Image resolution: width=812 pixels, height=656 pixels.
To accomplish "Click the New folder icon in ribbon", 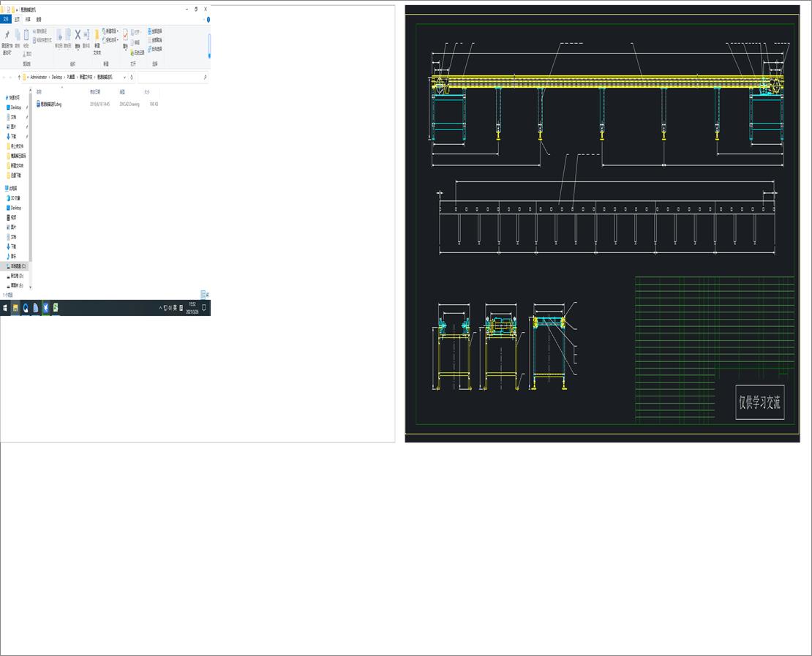I will [97, 35].
